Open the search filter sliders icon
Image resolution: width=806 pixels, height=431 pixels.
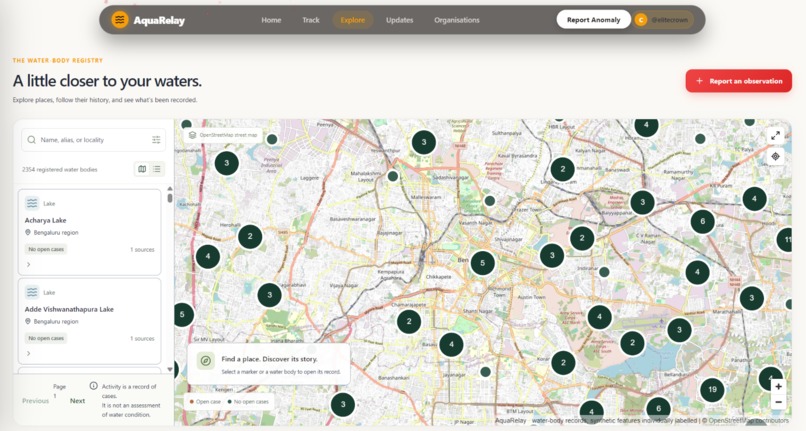click(156, 140)
